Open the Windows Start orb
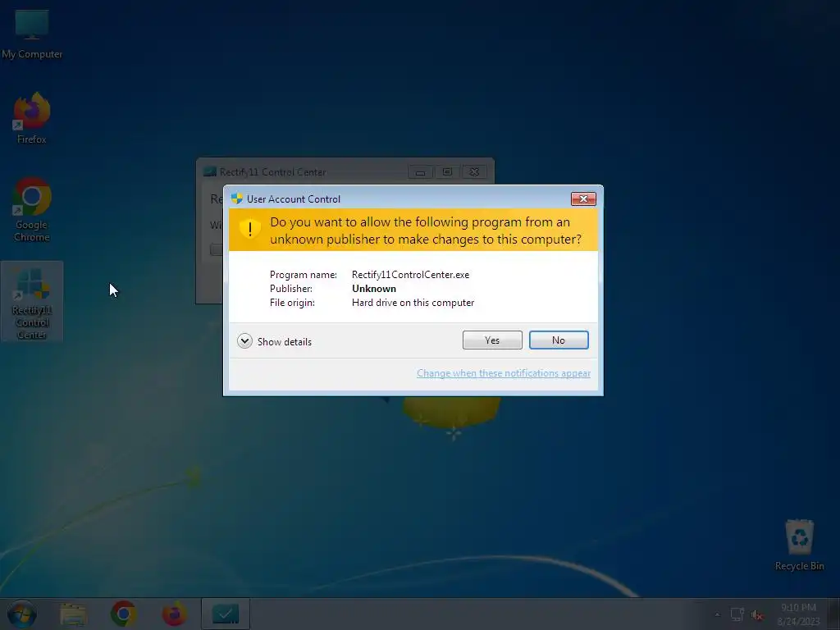 [x=22, y=614]
